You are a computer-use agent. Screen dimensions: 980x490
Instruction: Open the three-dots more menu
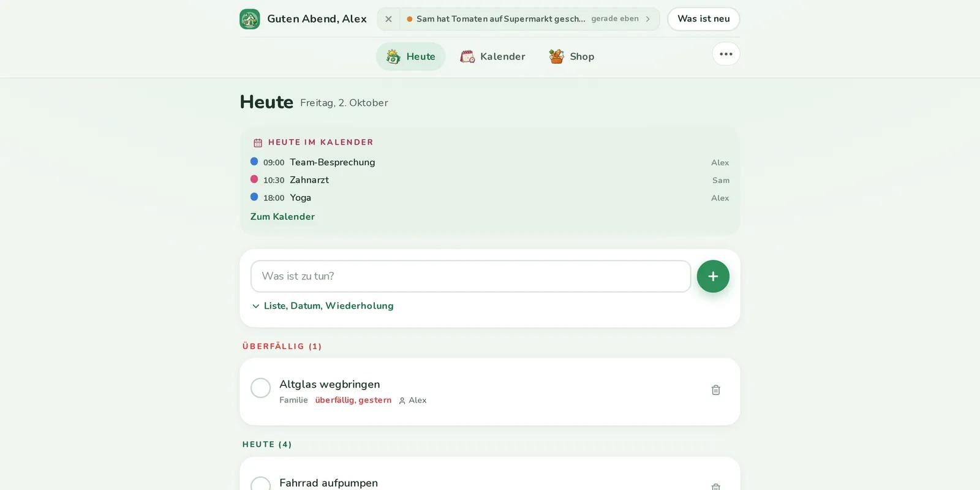(x=726, y=54)
